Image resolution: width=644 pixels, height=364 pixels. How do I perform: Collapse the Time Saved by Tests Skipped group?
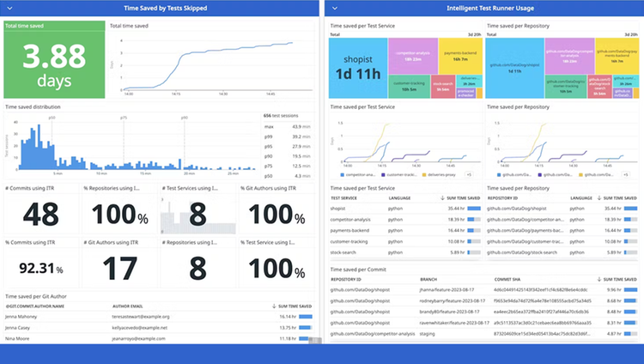tap(9, 9)
